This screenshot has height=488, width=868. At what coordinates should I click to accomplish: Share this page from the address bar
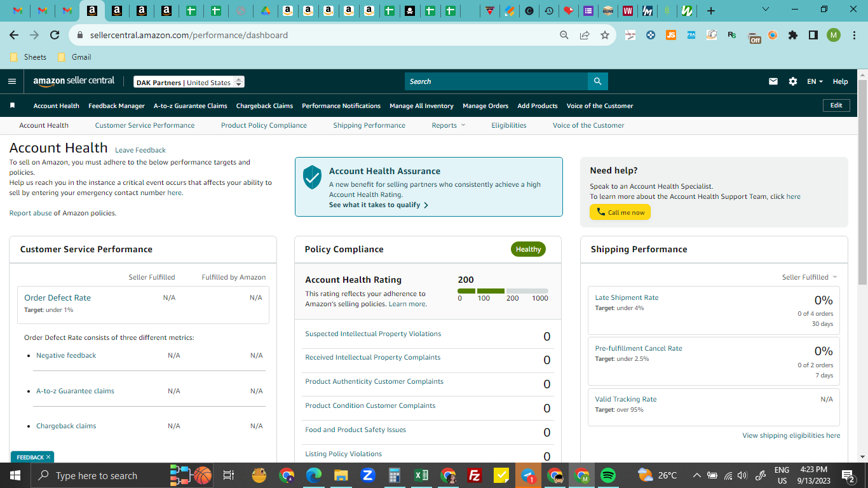585,35
